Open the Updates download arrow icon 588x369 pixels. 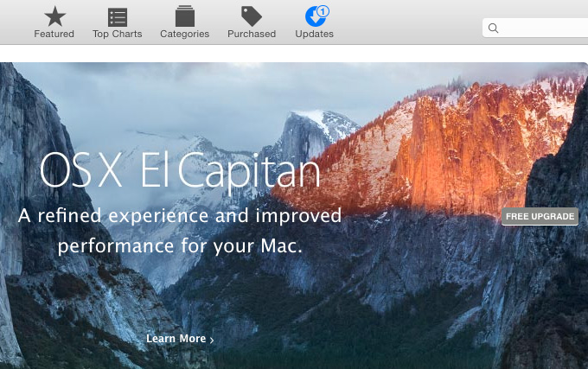(x=315, y=17)
